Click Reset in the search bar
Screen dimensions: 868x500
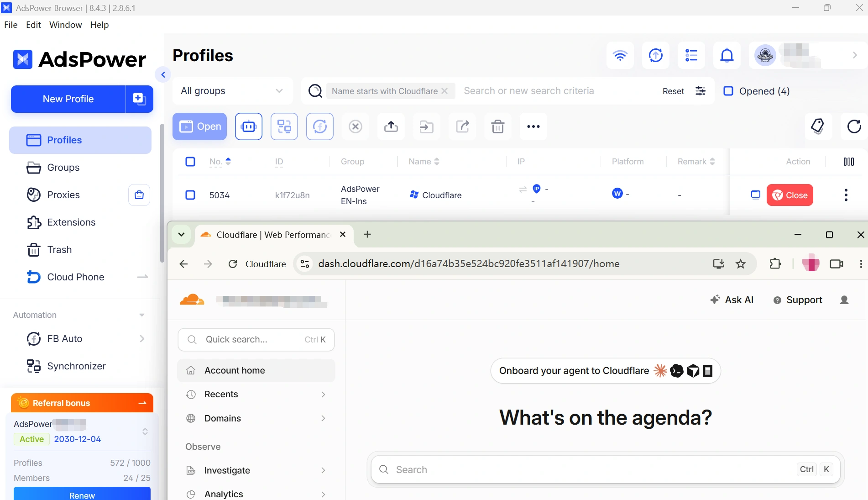point(673,91)
